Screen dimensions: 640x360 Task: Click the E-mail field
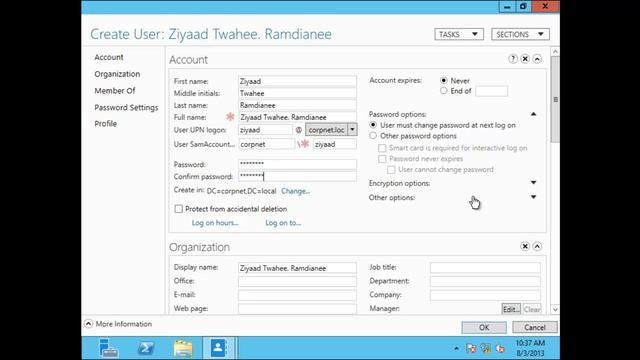click(297, 295)
